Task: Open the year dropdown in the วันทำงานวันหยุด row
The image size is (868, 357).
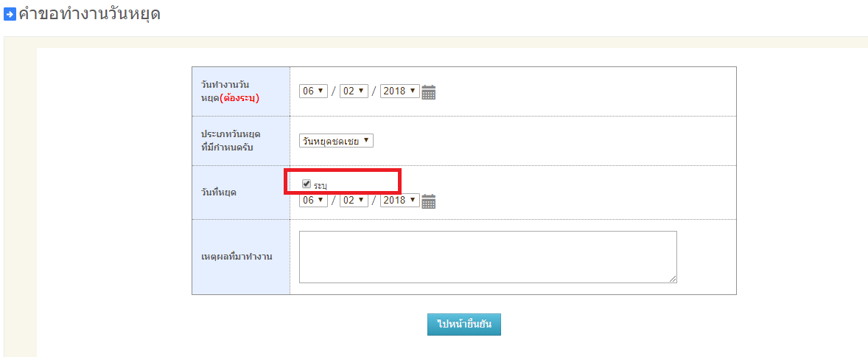Action: click(x=400, y=91)
